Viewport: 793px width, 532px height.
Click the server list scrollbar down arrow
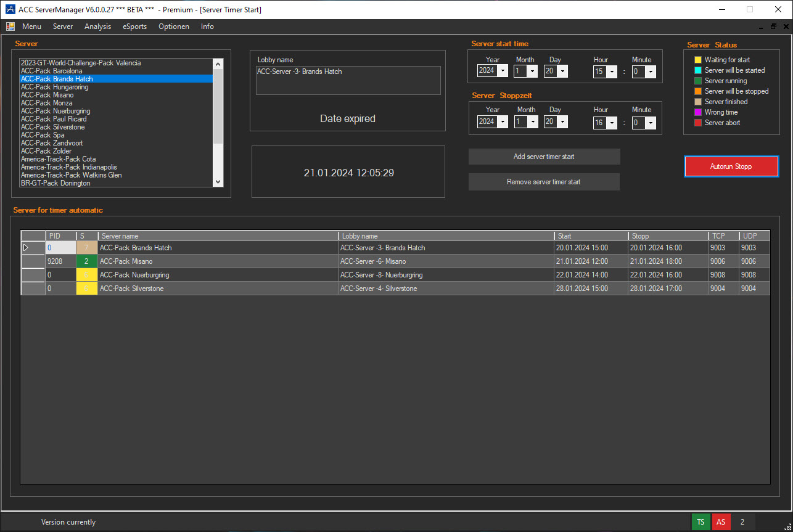[218, 182]
